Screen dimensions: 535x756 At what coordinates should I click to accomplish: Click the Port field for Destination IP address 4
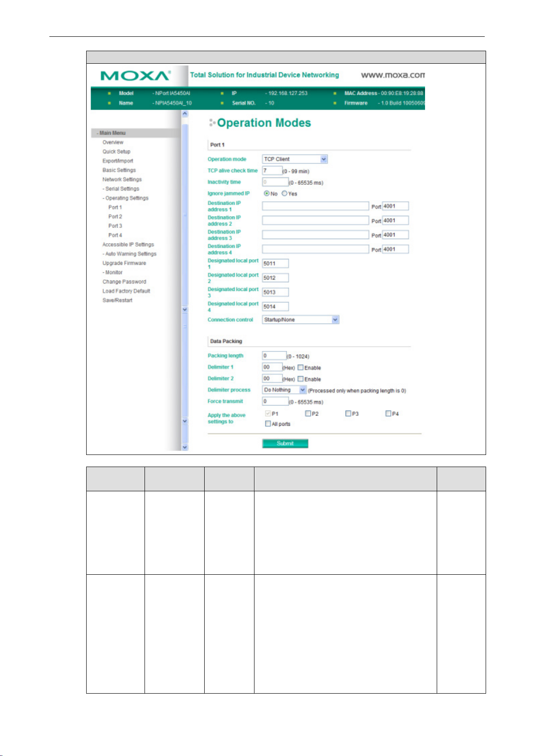[x=395, y=249]
